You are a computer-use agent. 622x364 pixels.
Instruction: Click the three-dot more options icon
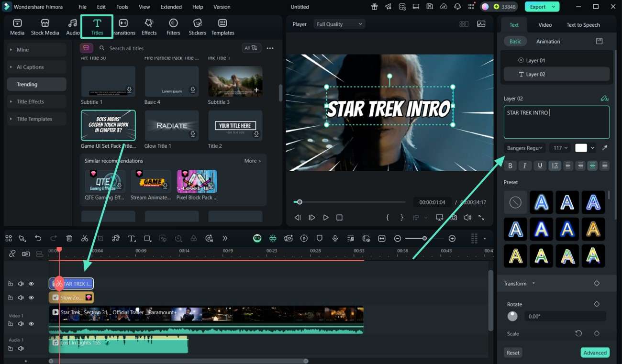(270, 48)
